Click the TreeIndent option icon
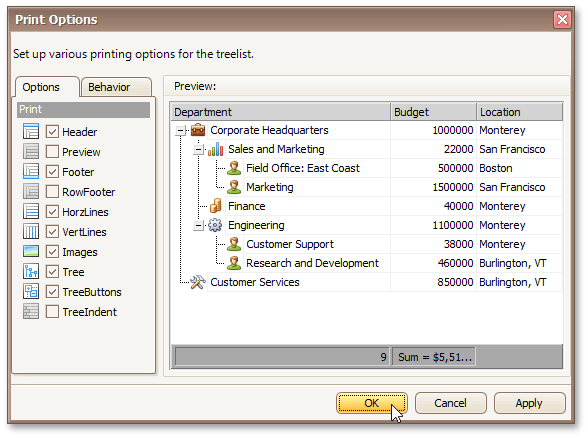Image resolution: width=588 pixels, height=438 pixels. (31, 312)
